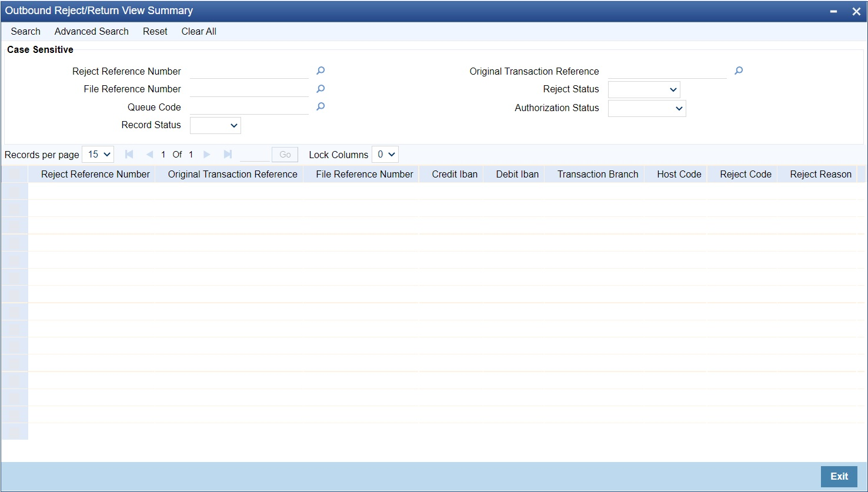Sort by Reject Reference Number column header
Screen dimensions: 868x492
(95, 174)
